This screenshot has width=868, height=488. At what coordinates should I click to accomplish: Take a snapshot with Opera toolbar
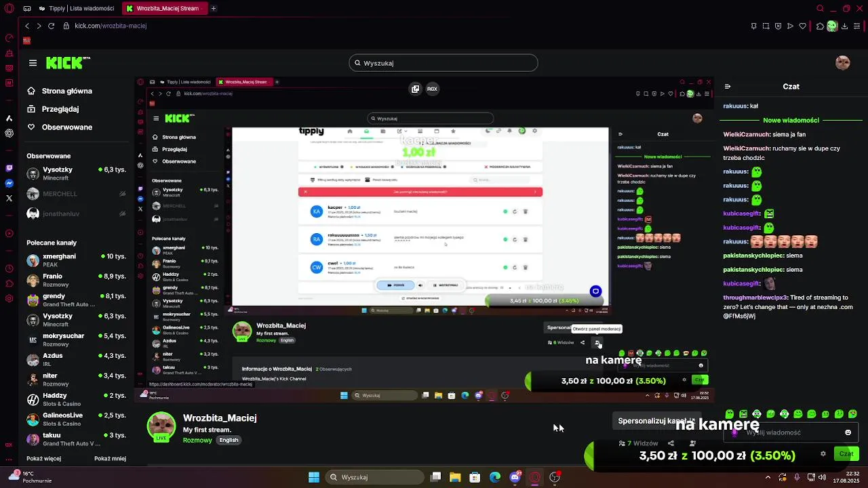766,26
